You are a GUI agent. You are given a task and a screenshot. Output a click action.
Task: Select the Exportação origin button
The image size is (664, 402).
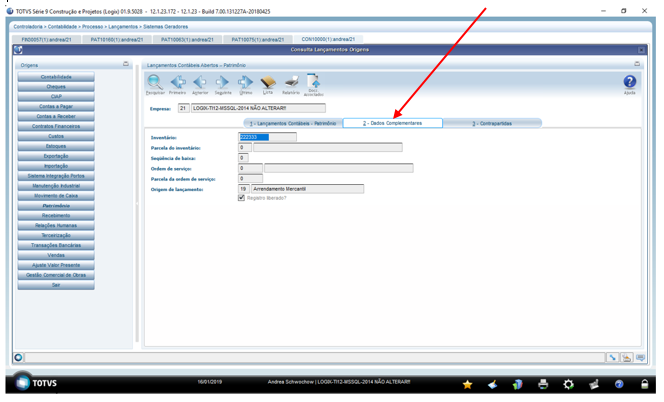pos(56,156)
